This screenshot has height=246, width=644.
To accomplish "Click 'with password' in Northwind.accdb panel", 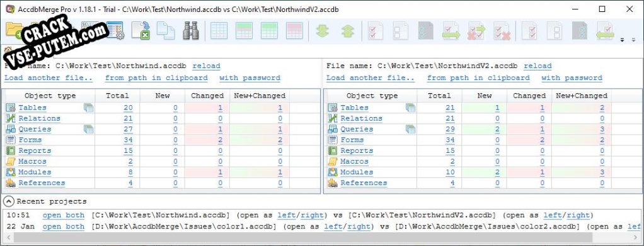I will 250,78.
